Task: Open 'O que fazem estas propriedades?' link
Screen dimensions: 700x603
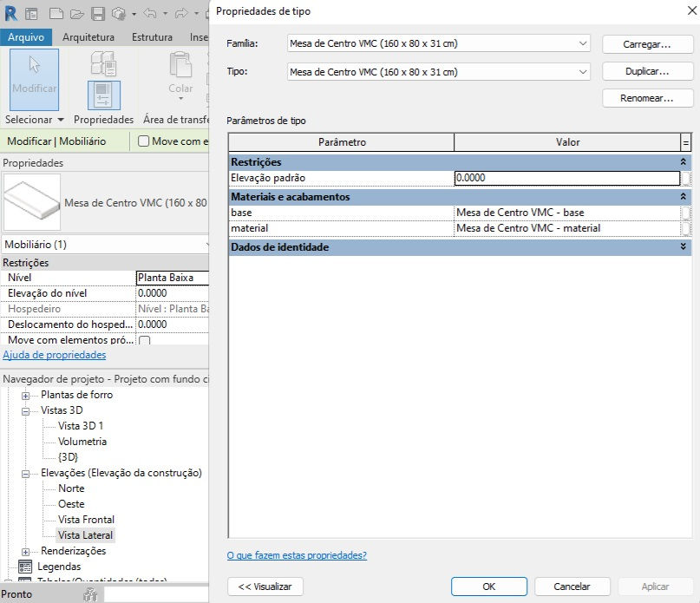Action: 297,555
